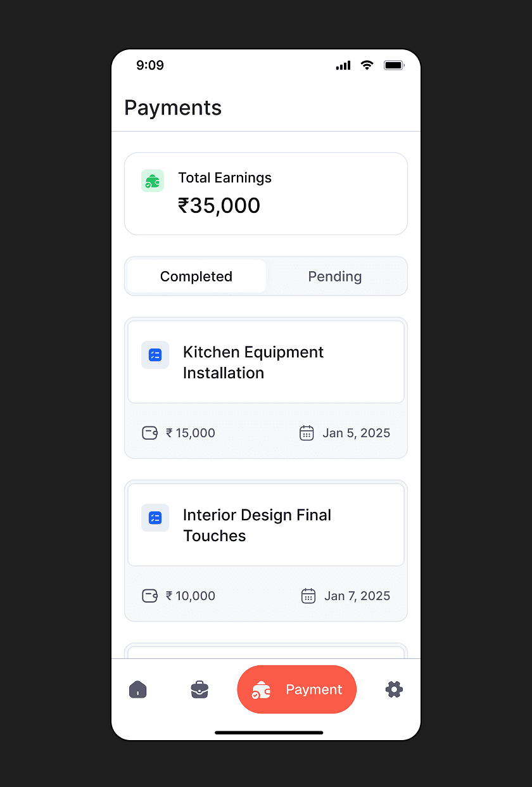Tap the Payments page title
The width and height of the screenshot is (532, 787).
(x=173, y=108)
